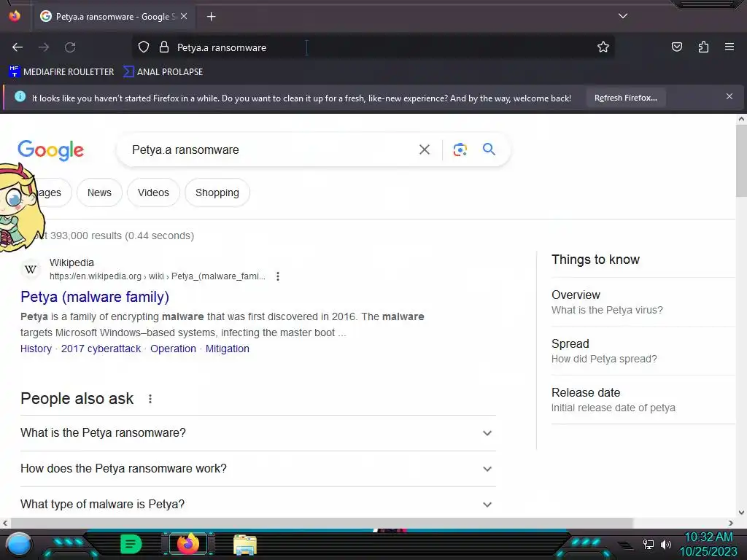Click the Firefox taskbar icon
Viewport: 747px width, 560px height.
coord(187,544)
